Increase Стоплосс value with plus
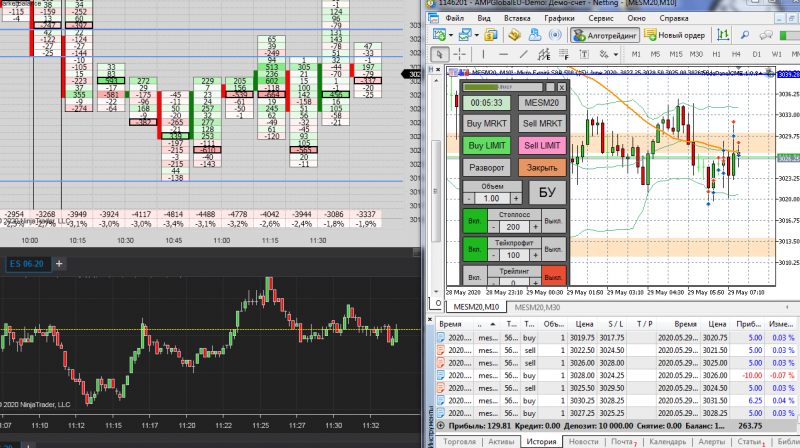800x448 pixels. tap(535, 227)
